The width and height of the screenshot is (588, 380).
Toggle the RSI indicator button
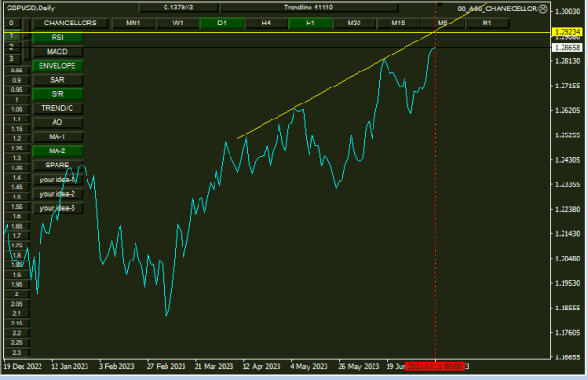point(57,37)
